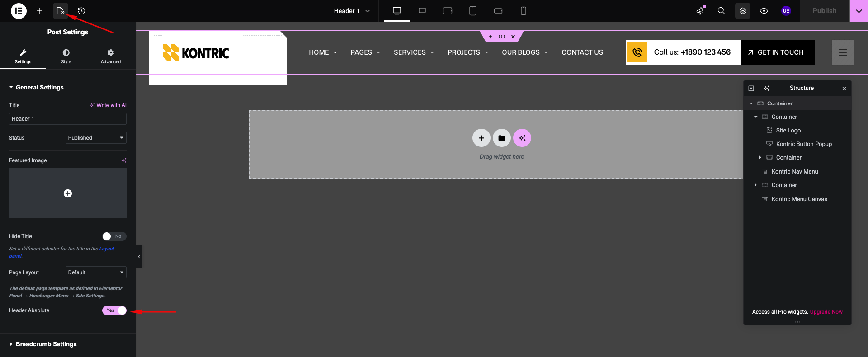Switch to the Style tab

pos(66,56)
